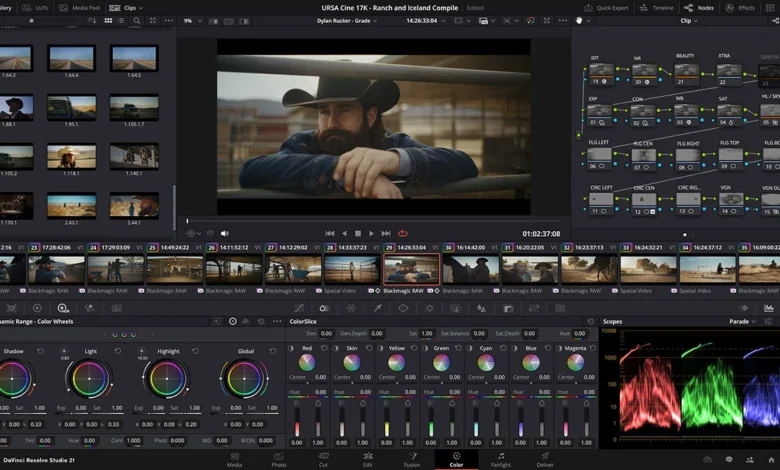Open the Media Pool panel
The width and height of the screenshot is (780, 470).
tap(79, 7)
